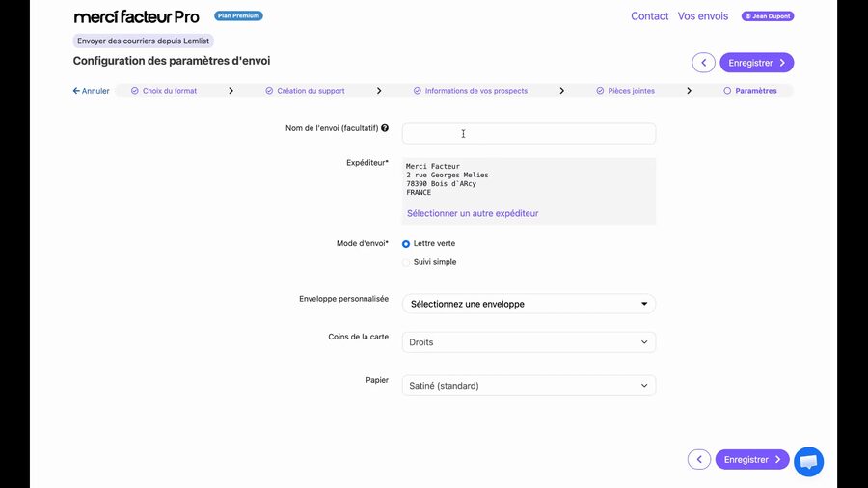868x488 pixels.
Task: Select the Lettre verte radio option
Action: click(406, 244)
